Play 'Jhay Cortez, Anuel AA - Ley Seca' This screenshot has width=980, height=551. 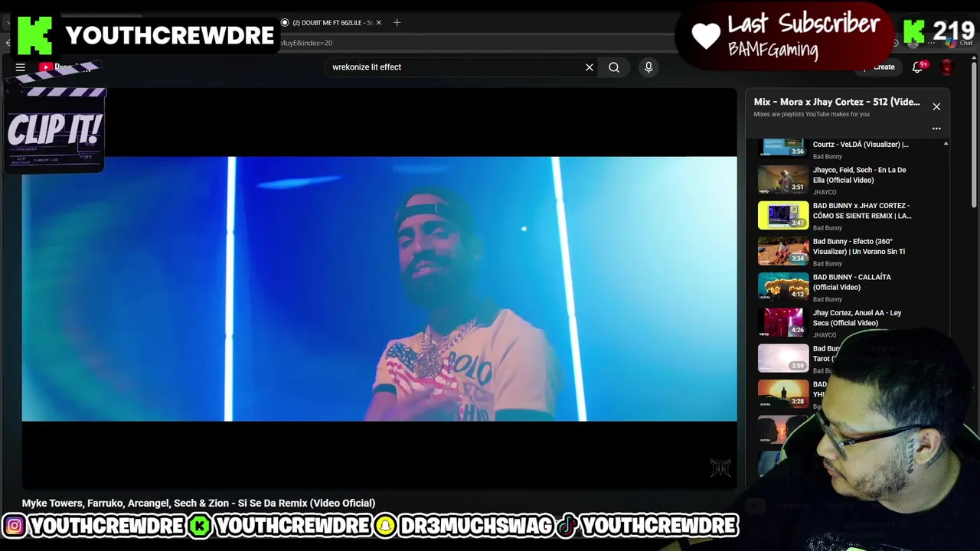(x=857, y=318)
